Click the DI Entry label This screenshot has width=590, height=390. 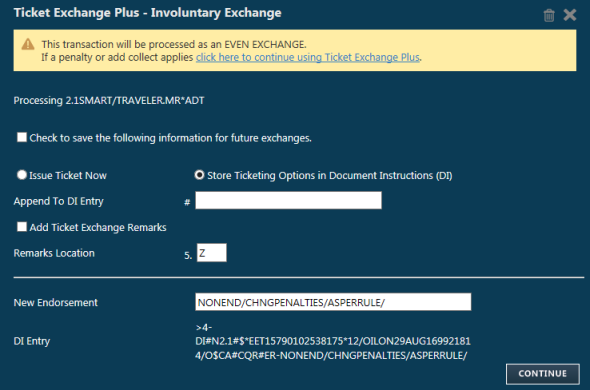32,341
